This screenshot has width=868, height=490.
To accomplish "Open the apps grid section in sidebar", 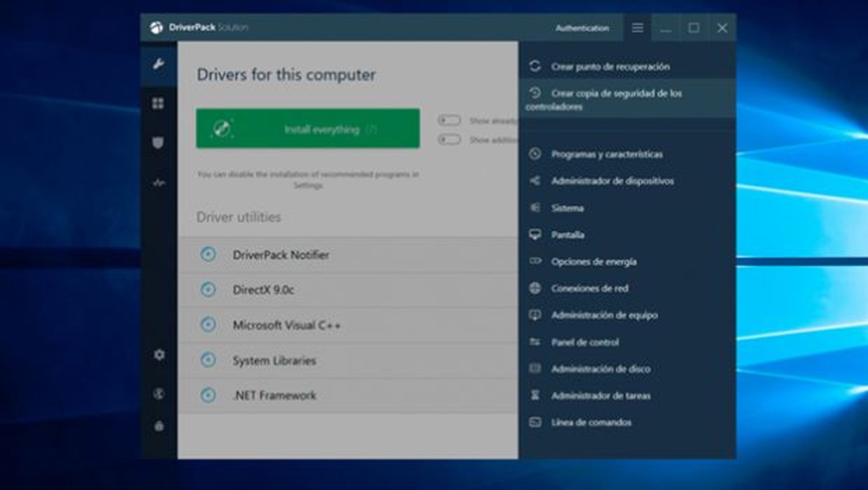I will 158,104.
